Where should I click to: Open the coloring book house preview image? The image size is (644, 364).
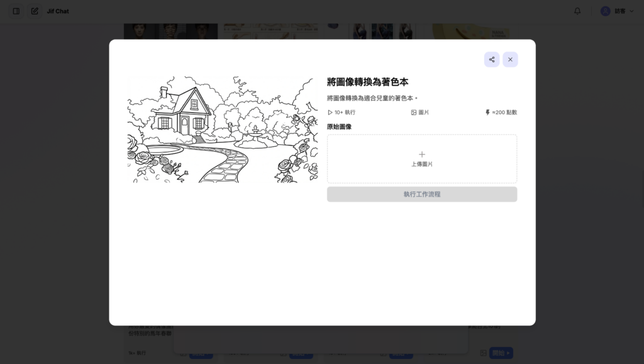[223, 129]
